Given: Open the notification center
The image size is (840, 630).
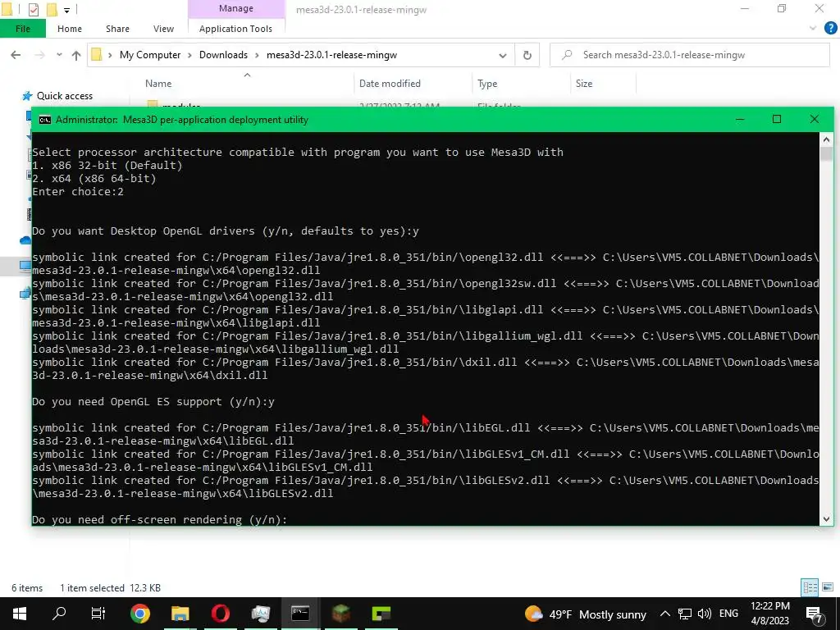Looking at the screenshot, I should [x=815, y=614].
